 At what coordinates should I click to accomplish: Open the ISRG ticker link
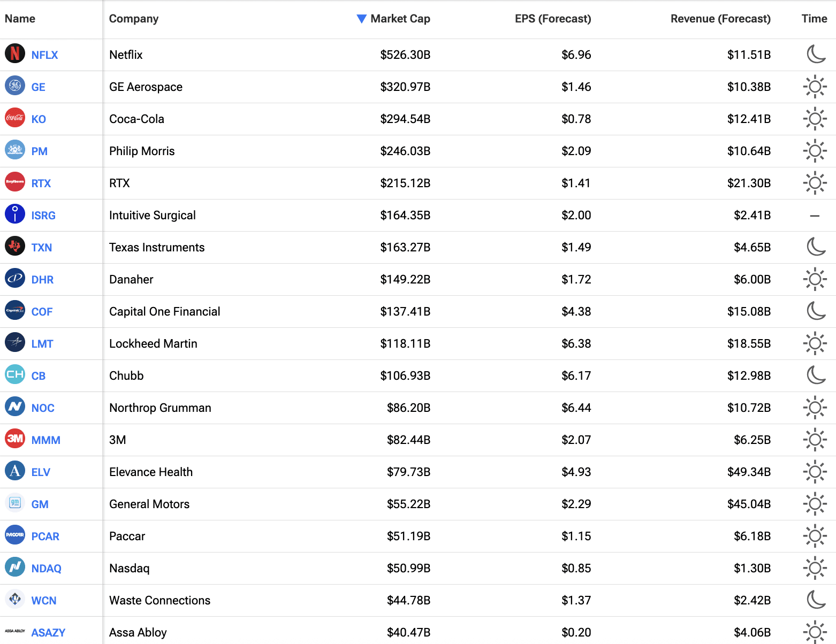pyautogui.click(x=43, y=216)
